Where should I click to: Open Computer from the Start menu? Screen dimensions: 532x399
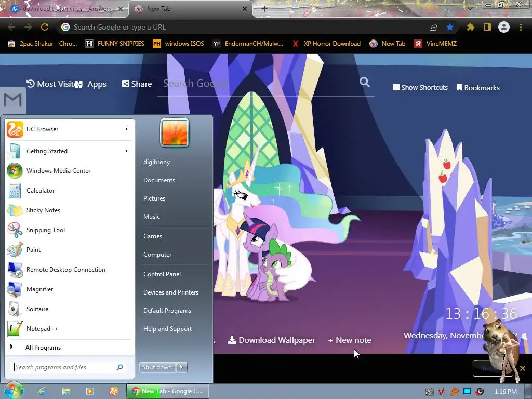pos(157,255)
